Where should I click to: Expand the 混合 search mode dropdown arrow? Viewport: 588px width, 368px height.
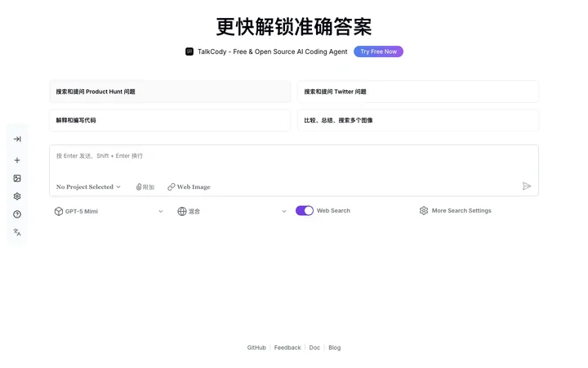pos(284,212)
